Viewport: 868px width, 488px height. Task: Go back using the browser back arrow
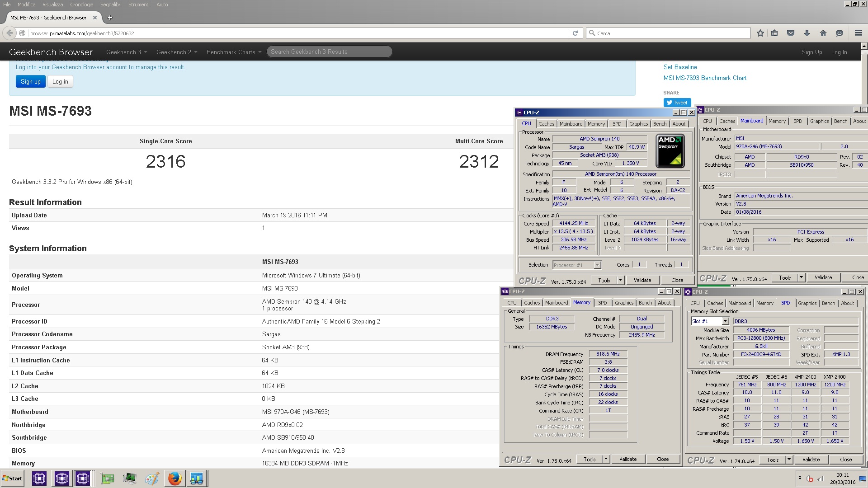click(9, 33)
